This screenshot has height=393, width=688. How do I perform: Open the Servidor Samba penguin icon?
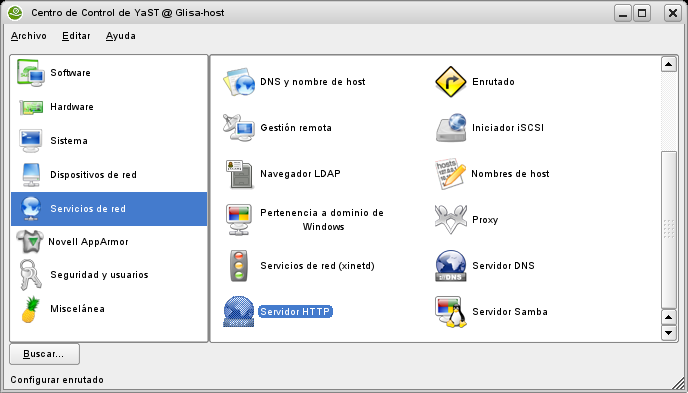pos(451,312)
